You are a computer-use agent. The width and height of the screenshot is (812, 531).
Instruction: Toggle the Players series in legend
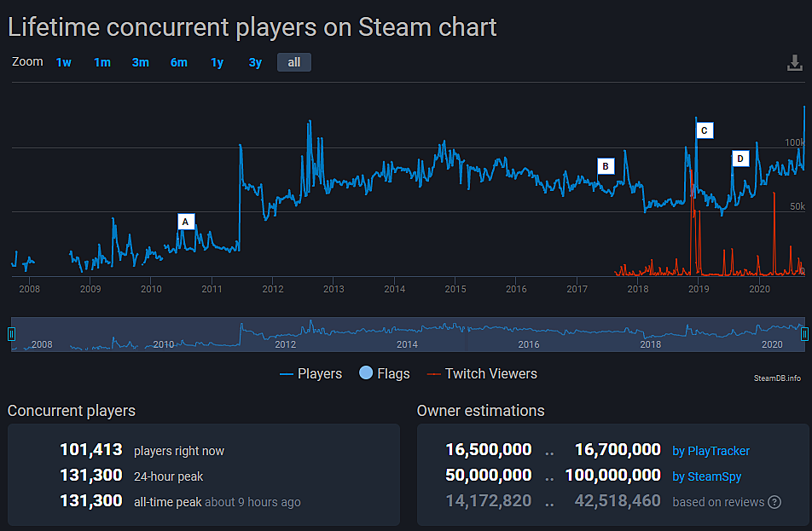pos(311,373)
